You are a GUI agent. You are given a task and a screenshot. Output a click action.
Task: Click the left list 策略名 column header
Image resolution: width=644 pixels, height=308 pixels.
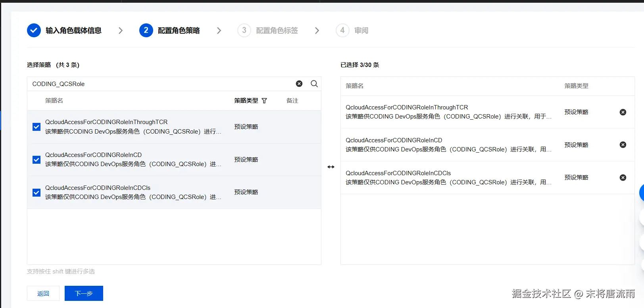(54, 101)
